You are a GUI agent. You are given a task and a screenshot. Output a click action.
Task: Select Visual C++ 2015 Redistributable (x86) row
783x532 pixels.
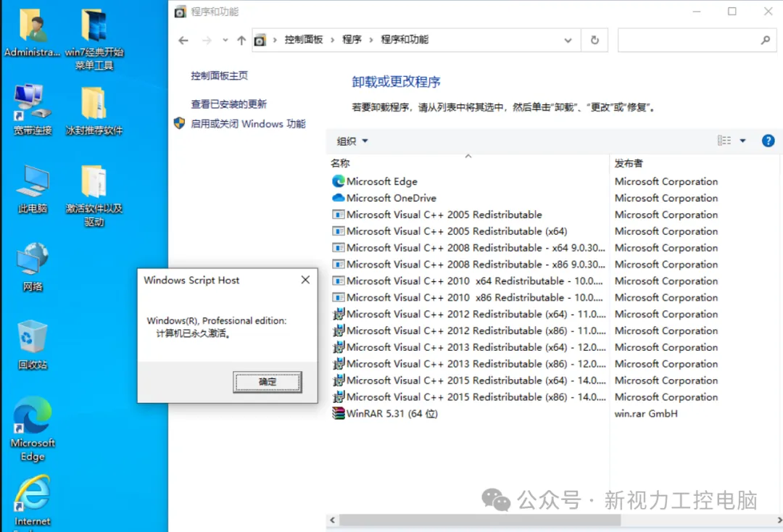point(468,396)
